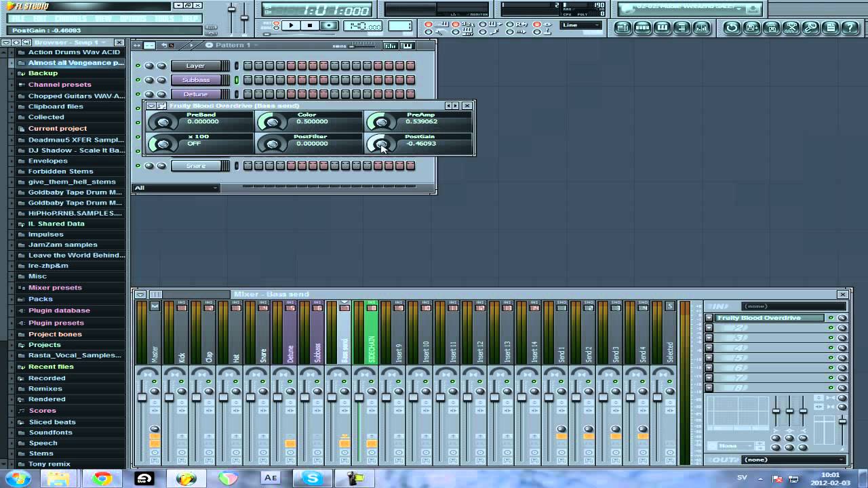868x488 pixels.
Task: Click the undo circular-arrow toolbar icon
Action: click(732, 28)
